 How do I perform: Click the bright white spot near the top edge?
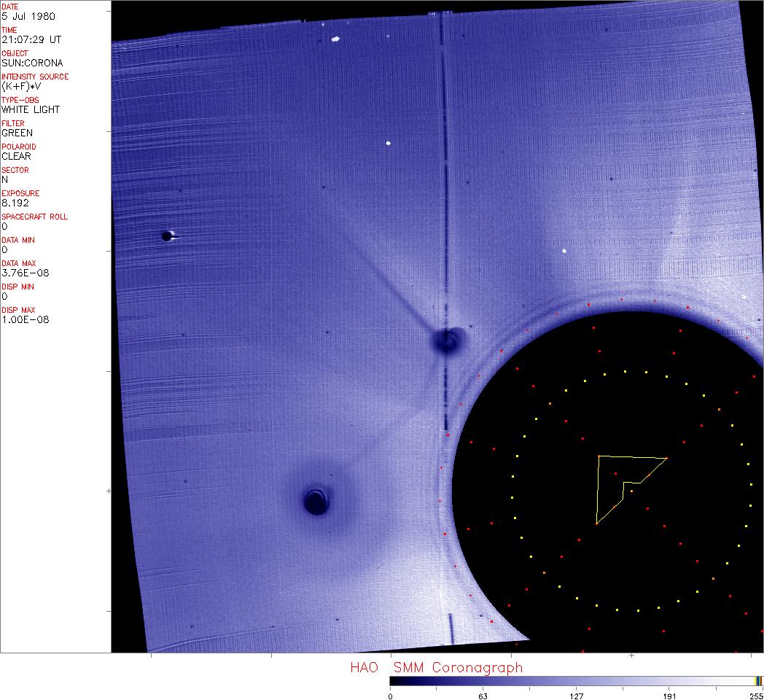[336, 39]
